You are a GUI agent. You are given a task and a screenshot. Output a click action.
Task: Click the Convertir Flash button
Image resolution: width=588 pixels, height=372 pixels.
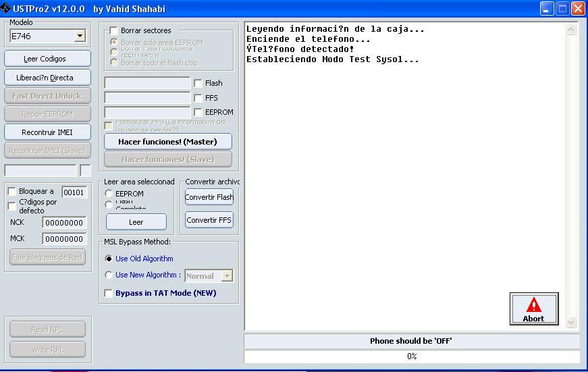209,197
